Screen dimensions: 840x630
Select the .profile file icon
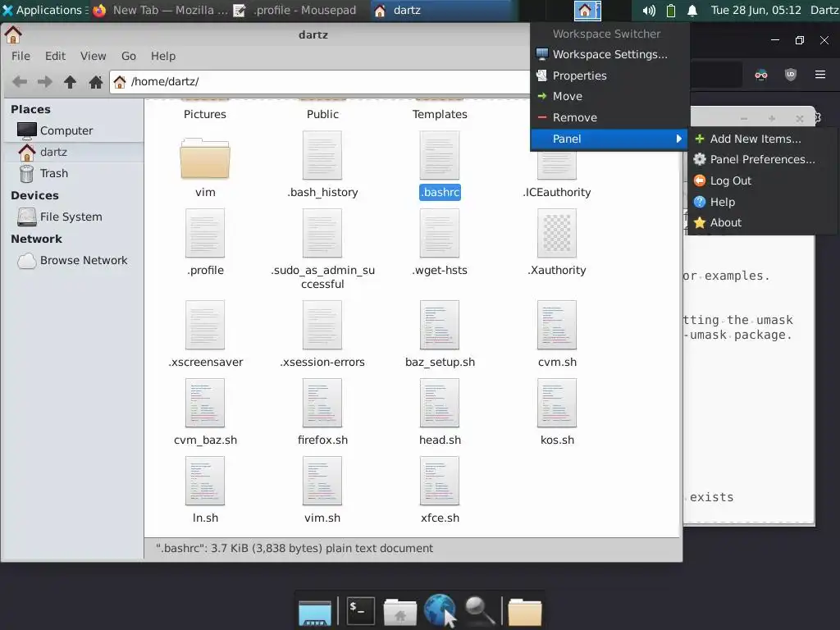[205, 233]
